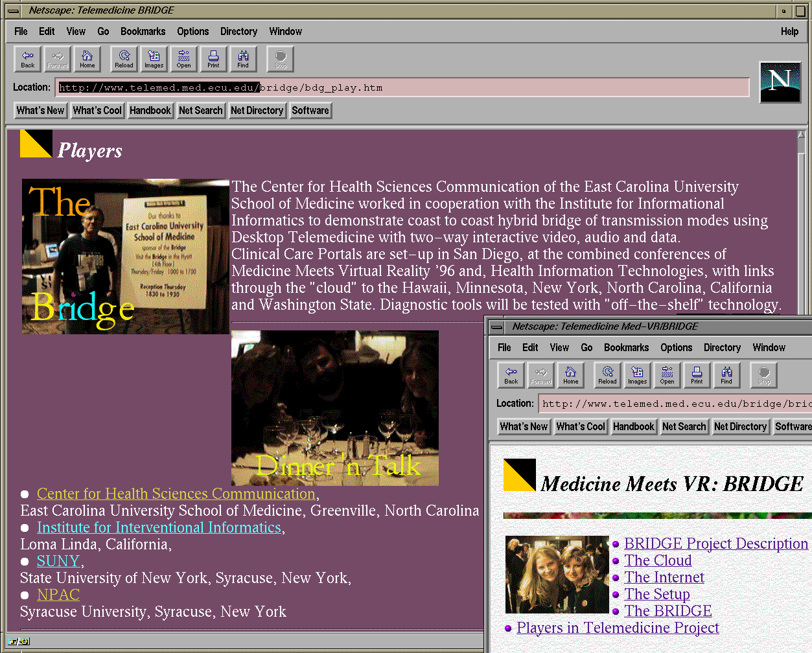This screenshot has width=812, height=653.
Task: Click Forward button in Med-VR/BRIDGE window
Action: tap(541, 375)
